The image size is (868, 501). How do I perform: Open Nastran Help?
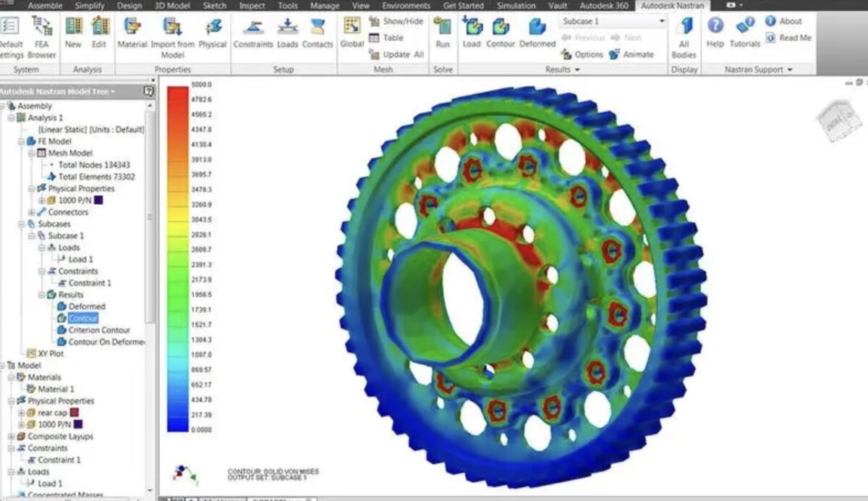[715, 33]
